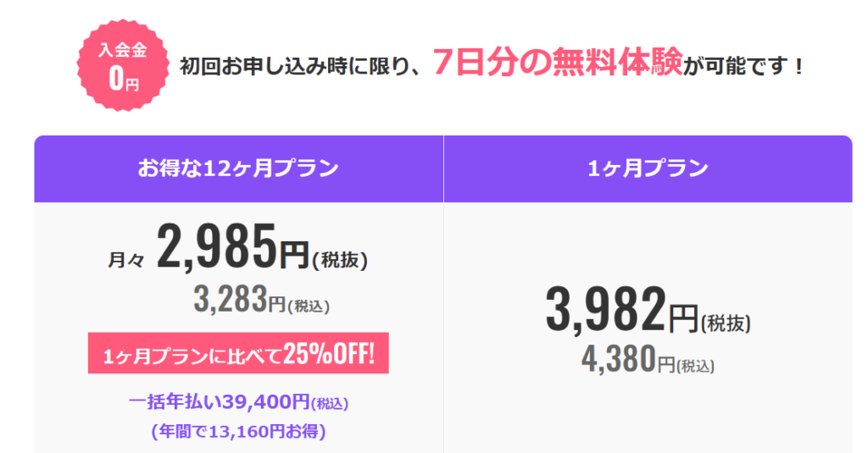Screen dimensions: 868x453
Task: Click (税込) label beside 4,380円
Action: point(696,366)
